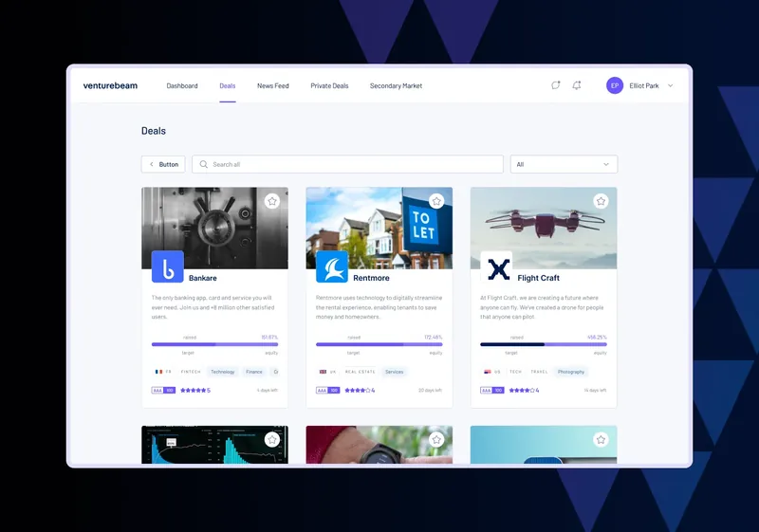Viewport: 759px width, 532px height.
Task: Open the Flight Craft deal title
Action: (538, 278)
